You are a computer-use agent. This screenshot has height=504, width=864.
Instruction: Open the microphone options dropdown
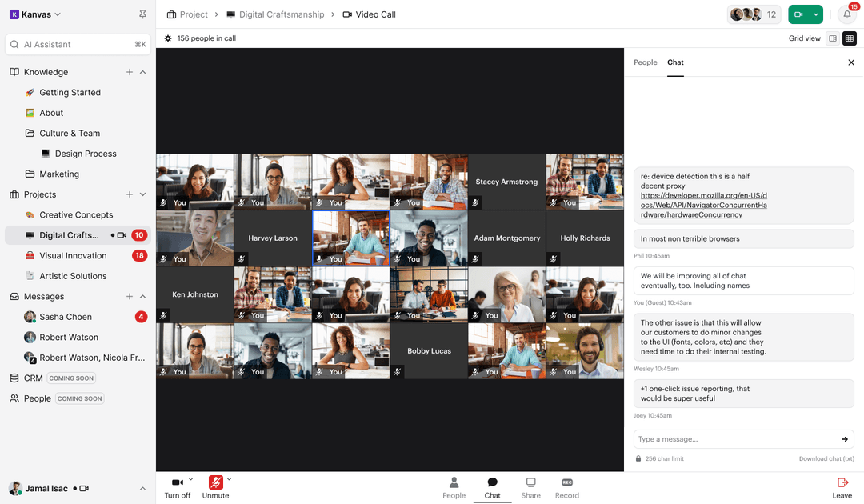228,478
